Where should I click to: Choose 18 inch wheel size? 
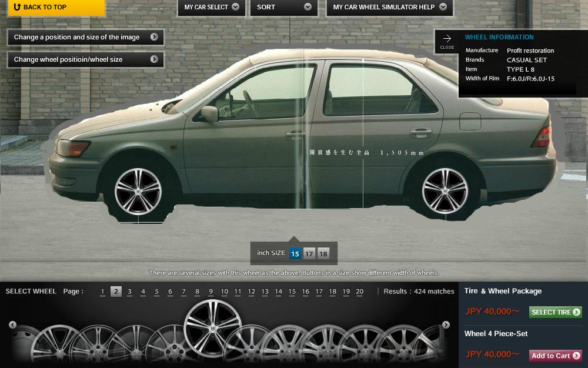point(323,254)
